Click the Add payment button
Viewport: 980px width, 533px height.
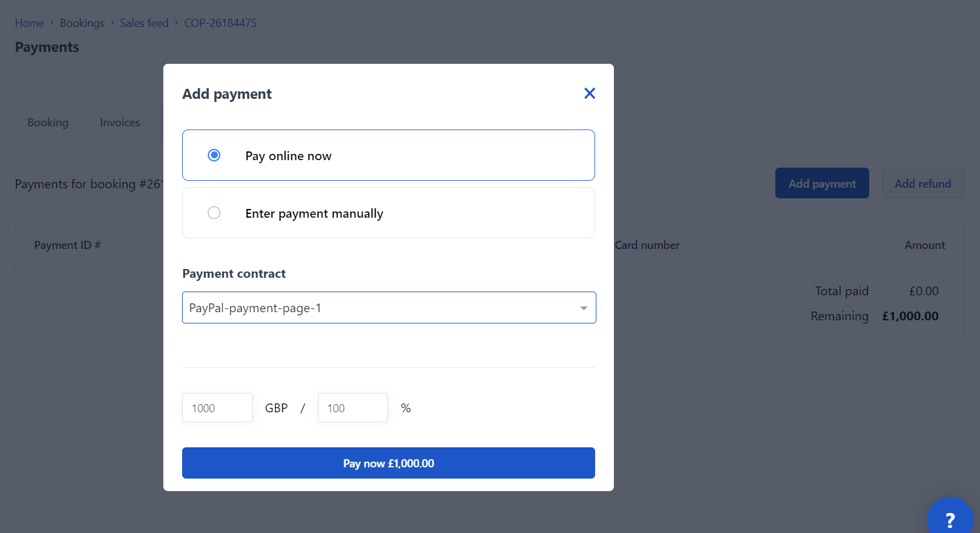(822, 183)
